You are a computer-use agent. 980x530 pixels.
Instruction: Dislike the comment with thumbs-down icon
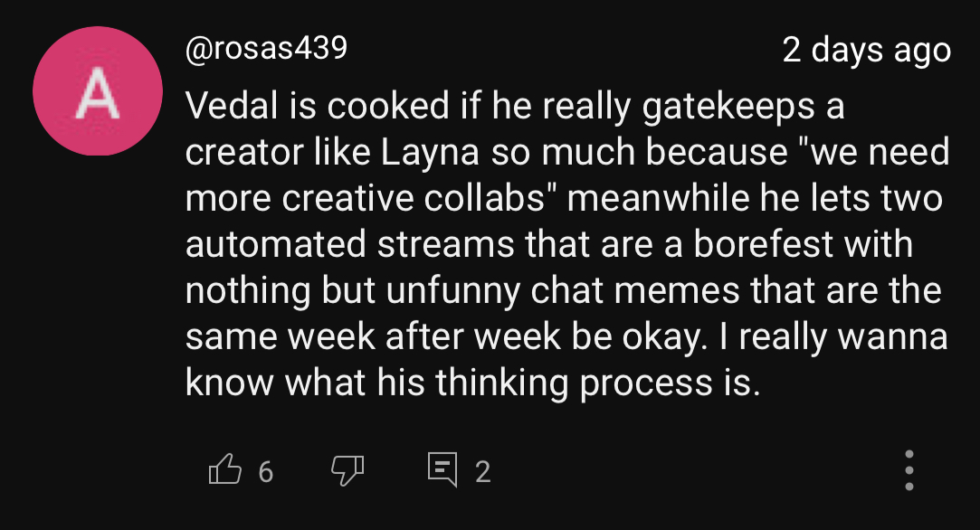pos(347,470)
